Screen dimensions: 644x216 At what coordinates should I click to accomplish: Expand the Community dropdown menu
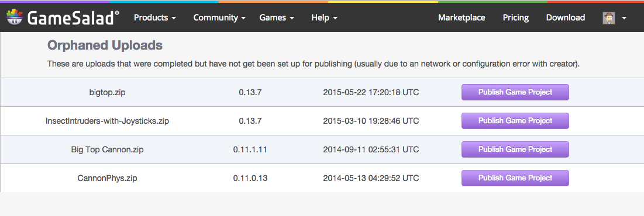click(x=219, y=18)
